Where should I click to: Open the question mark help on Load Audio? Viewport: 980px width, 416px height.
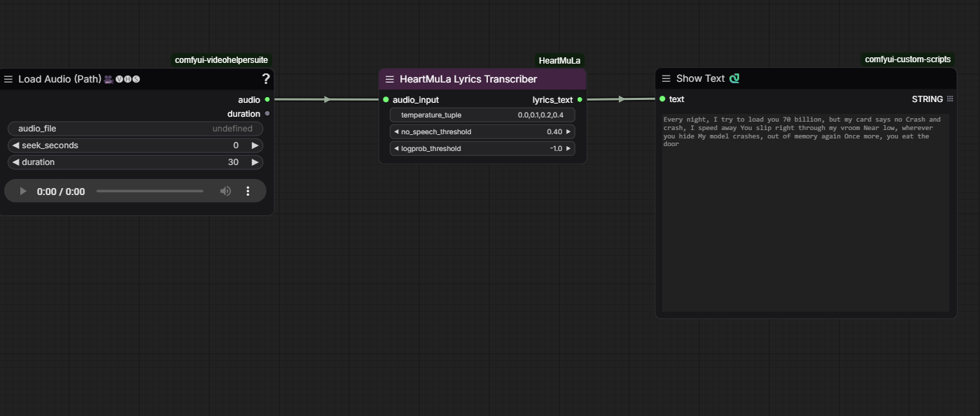click(x=266, y=79)
